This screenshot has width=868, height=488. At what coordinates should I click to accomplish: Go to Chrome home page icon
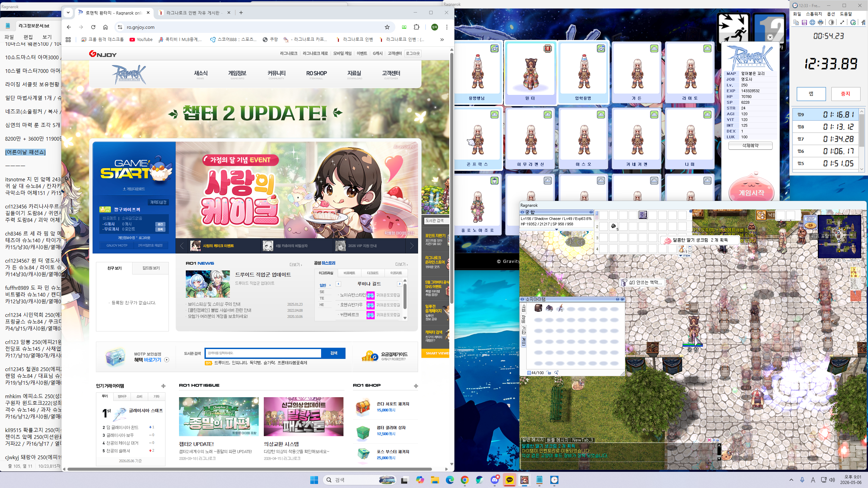pyautogui.click(x=105, y=27)
